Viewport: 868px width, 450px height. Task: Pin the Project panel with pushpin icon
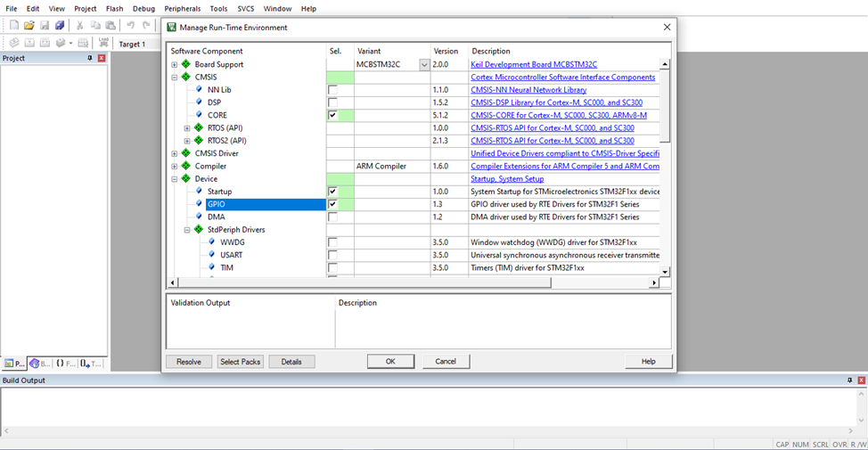pyautogui.click(x=90, y=58)
